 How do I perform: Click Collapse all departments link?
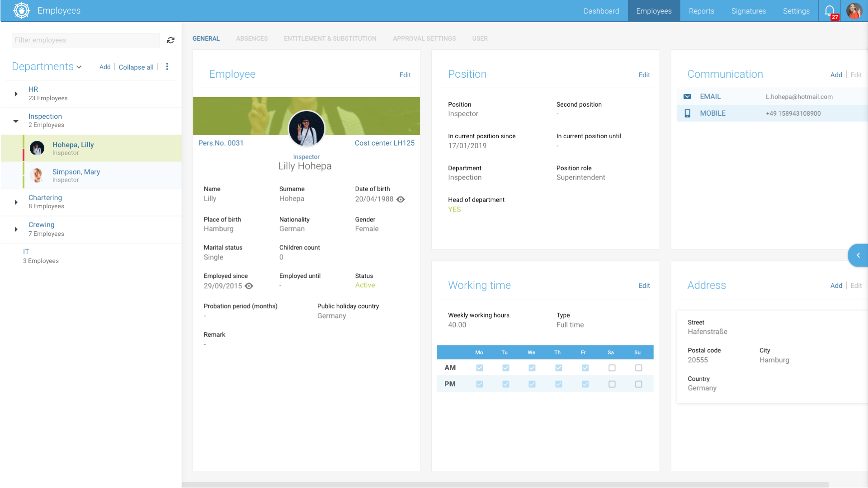[x=136, y=67]
